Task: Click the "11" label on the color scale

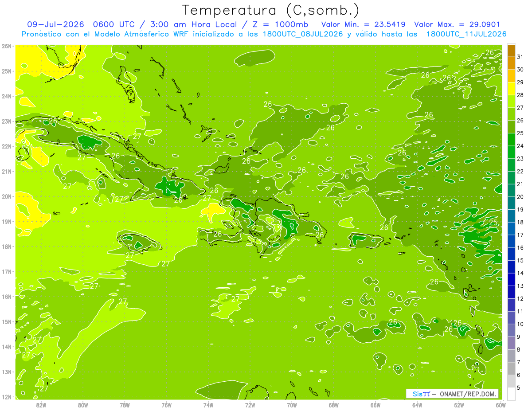Action: coord(520,311)
